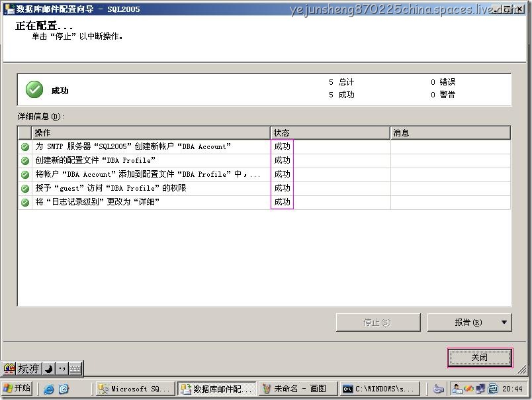This screenshot has width=532, height=400.
Task: Switch to Microsoft SQ... taskbar window
Action: pos(135,389)
